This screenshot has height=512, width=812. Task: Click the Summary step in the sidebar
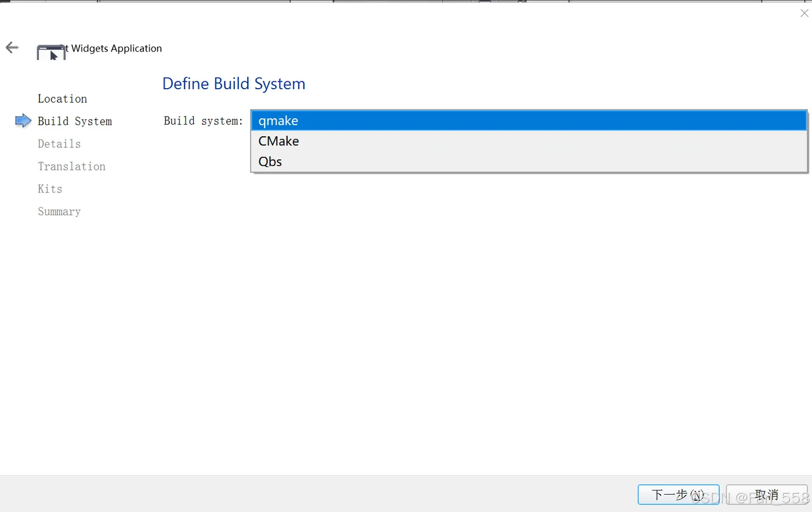coord(59,212)
